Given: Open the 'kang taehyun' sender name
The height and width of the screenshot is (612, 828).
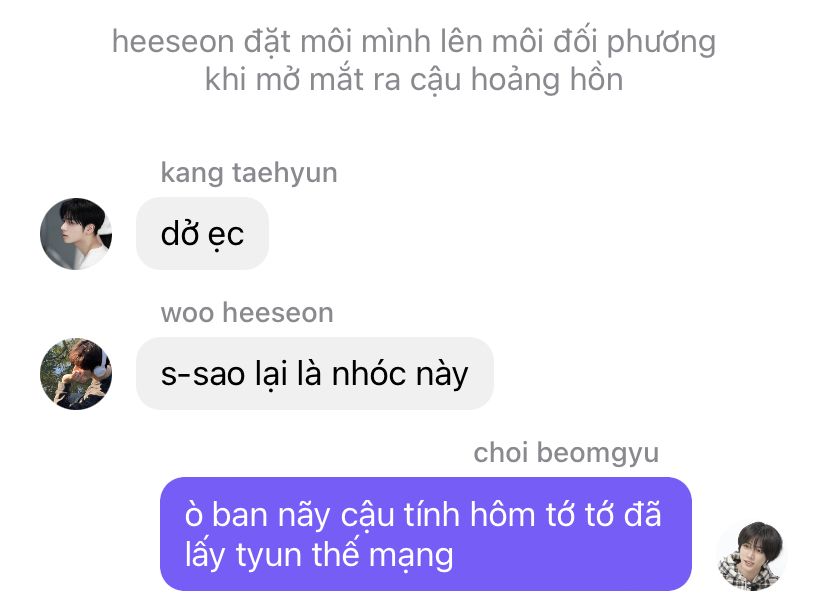Looking at the screenshot, I should point(249,173).
